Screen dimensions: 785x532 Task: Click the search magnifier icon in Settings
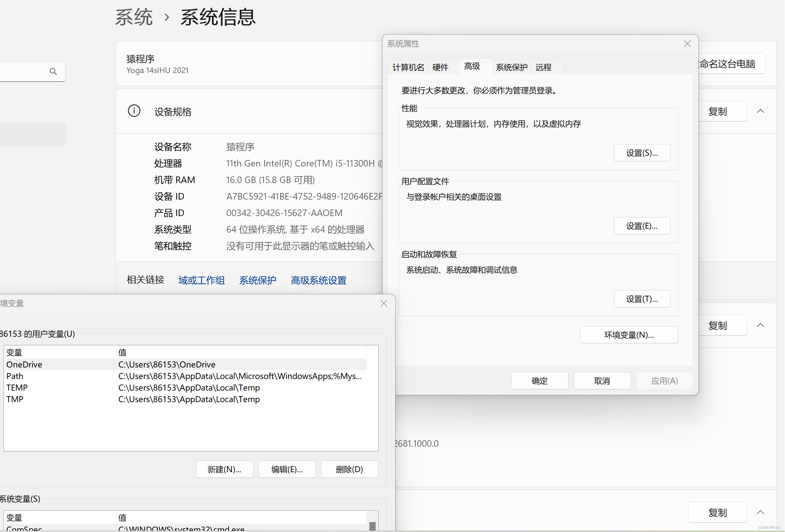tap(53, 71)
